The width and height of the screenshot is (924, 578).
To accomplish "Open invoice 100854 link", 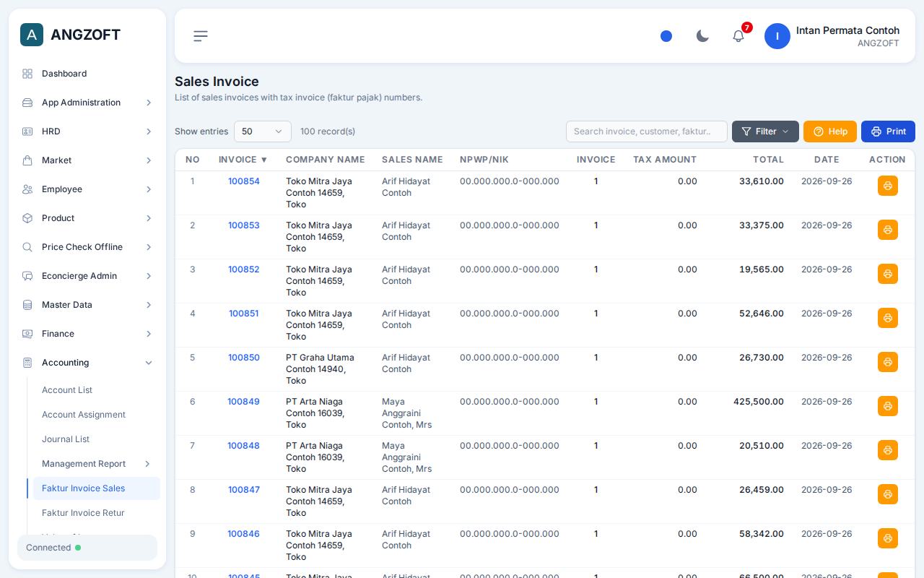I will click(244, 181).
